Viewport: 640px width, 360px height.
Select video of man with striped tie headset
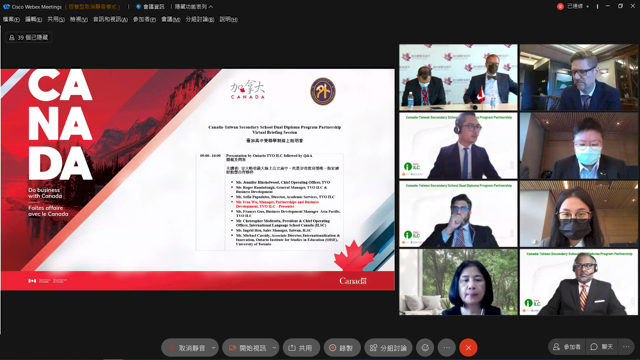(x=579, y=282)
